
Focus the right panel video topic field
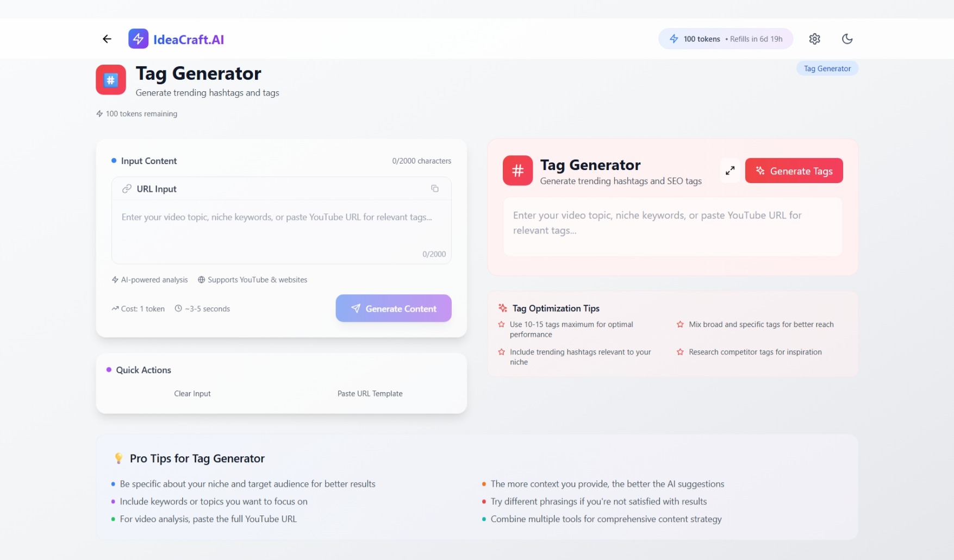[672, 226]
